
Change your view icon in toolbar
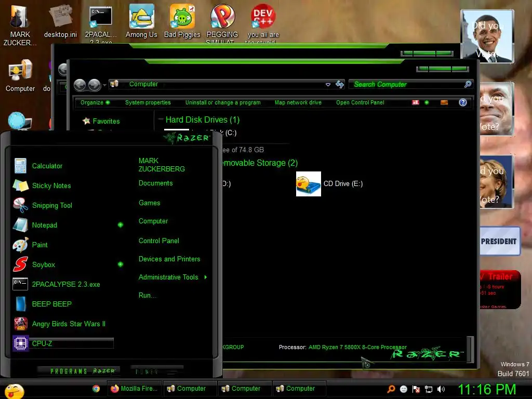[x=416, y=102]
